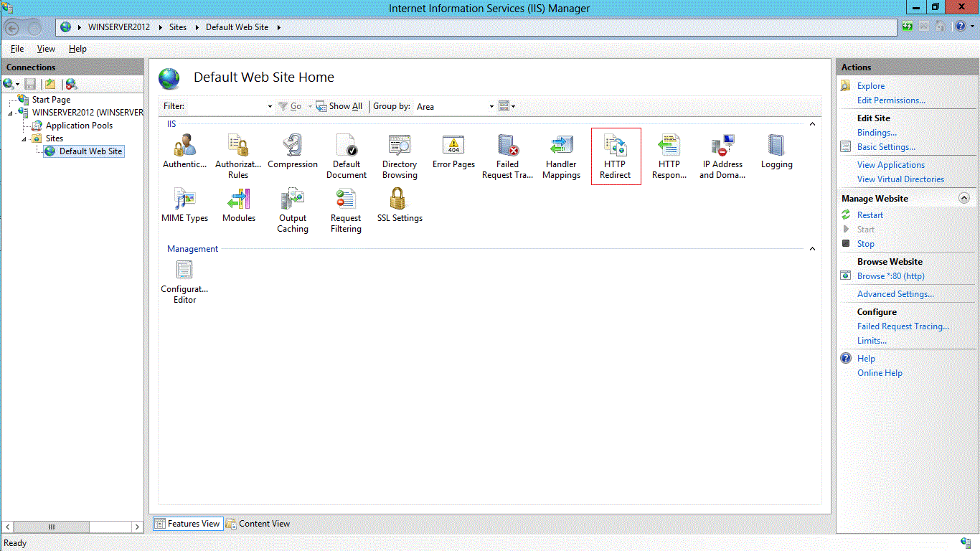Switch to Features View tab

tap(187, 524)
